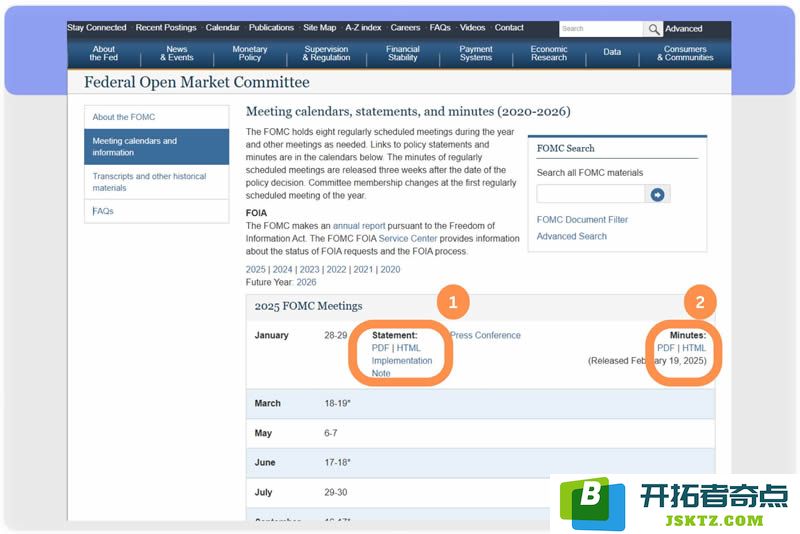The height and width of the screenshot is (534, 800).
Task: Click July 29-30 meeting dates
Action: (x=336, y=493)
